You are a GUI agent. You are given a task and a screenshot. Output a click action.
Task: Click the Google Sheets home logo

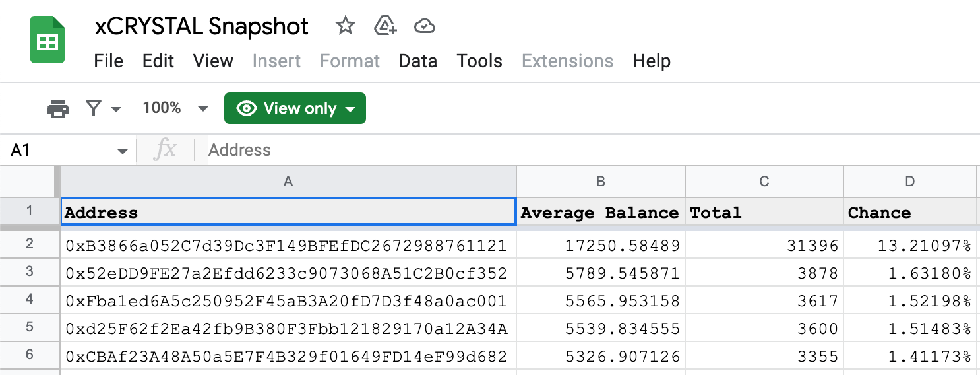coord(47,41)
